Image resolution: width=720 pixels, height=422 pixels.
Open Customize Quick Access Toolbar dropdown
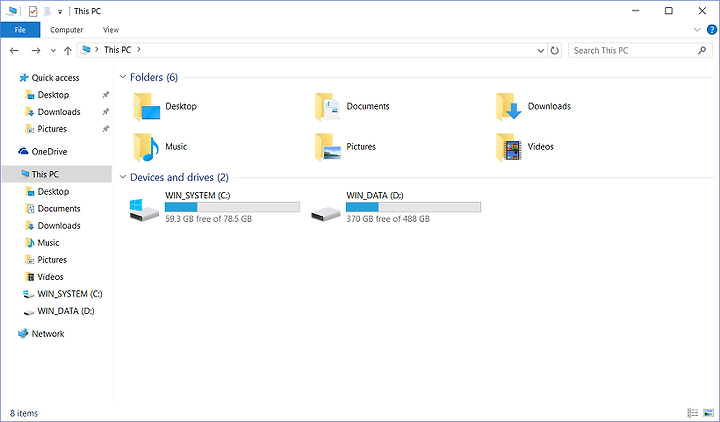click(60, 12)
